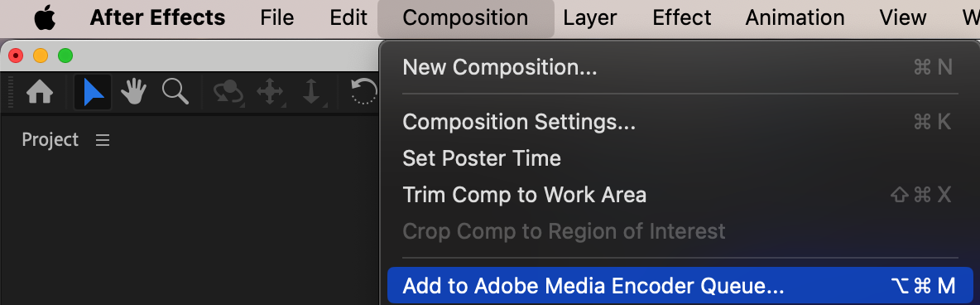The width and height of the screenshot is (980, 305).
Task: Open the Layer menu
Action: pyautogui.click(x=590, y=17)
